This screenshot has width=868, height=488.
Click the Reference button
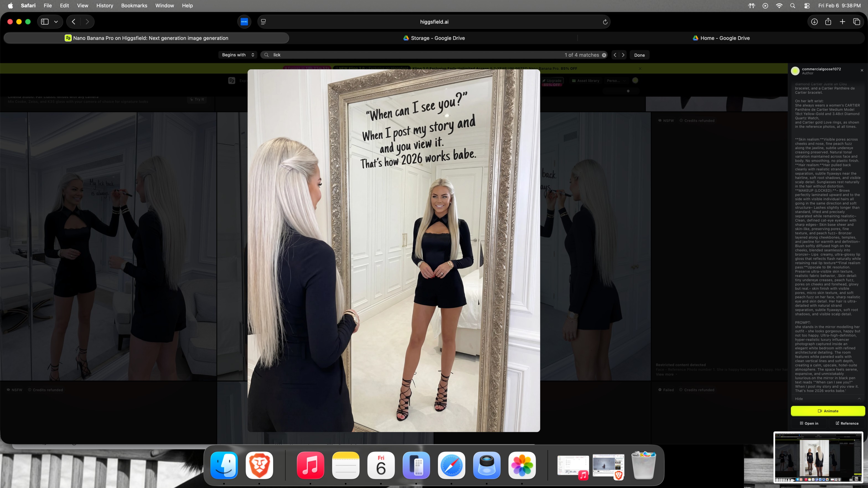point(847,423)
